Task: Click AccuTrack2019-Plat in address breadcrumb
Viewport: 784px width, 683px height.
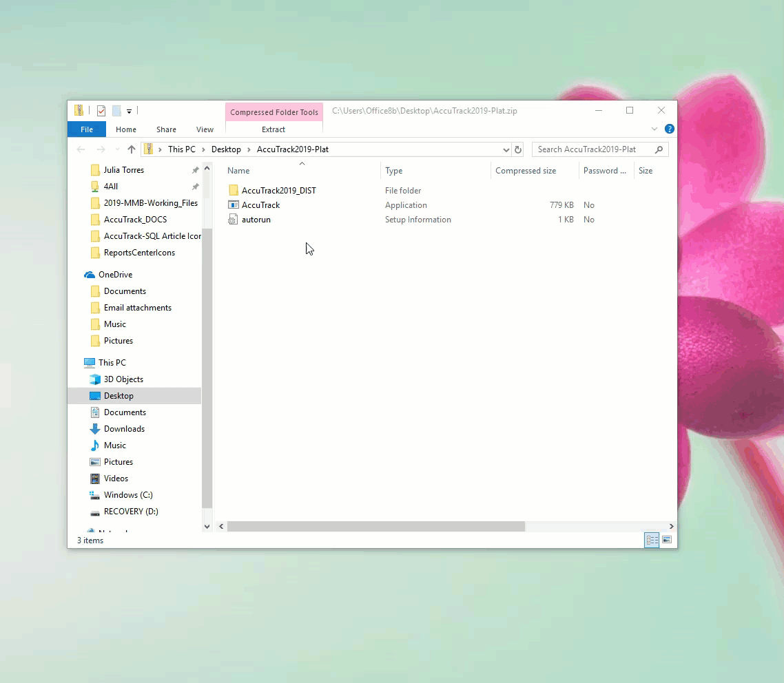Action: 293,149
